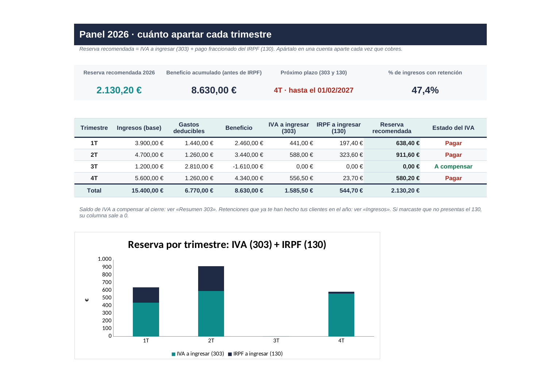Select the Reserva recomendada 2026 value 2.130,20 €
555x392 pixels.
point(119,90)
